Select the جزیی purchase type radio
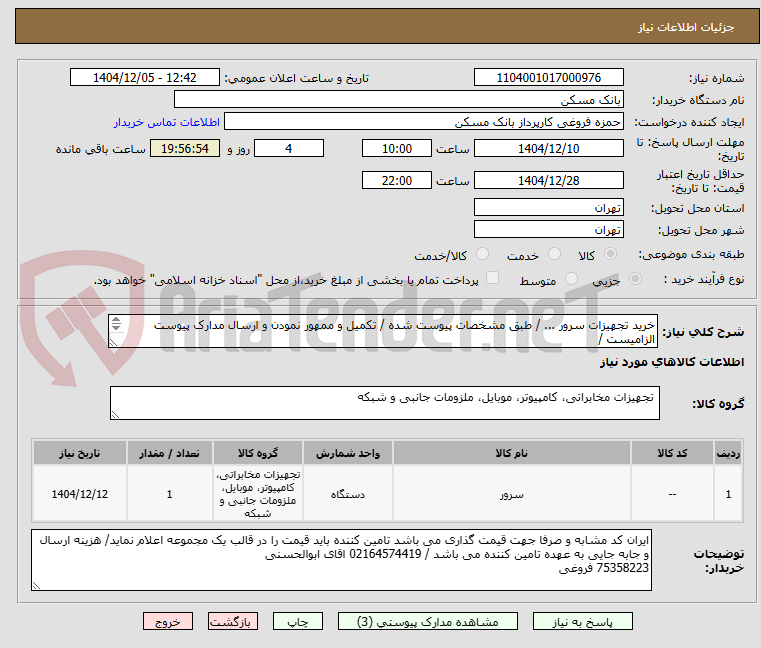 point(635,279)
